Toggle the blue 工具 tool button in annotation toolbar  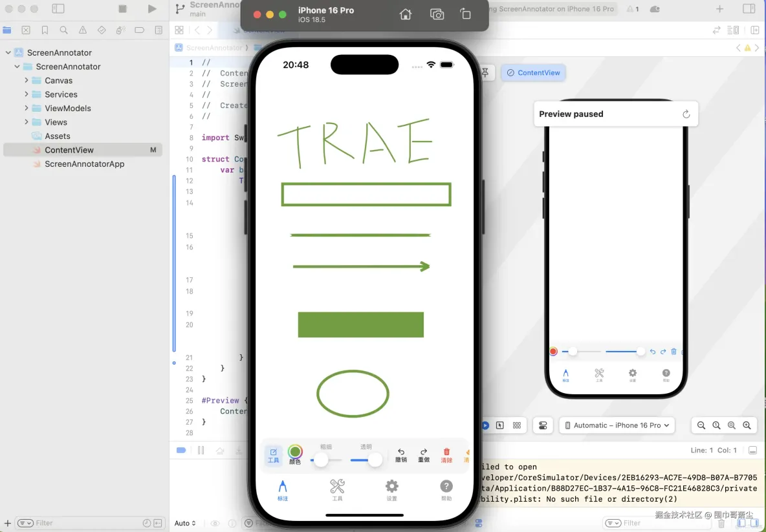click(274, 454)
